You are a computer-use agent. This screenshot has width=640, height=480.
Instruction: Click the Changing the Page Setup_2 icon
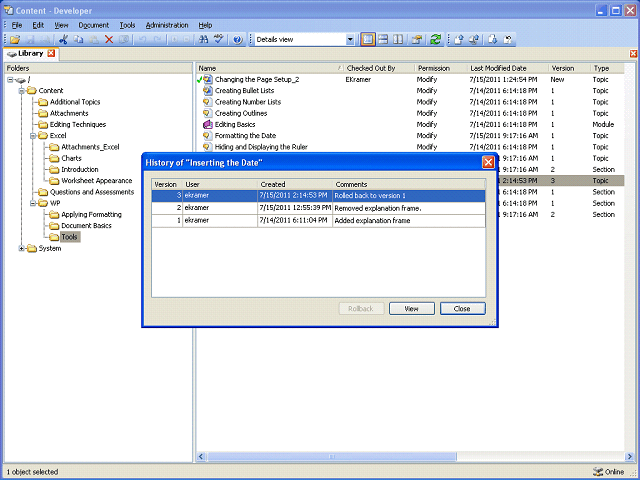click(208, 79)
